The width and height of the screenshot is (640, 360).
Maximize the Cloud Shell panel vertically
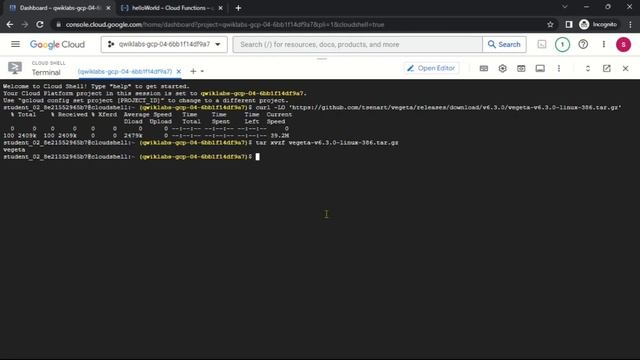point(588,69)
